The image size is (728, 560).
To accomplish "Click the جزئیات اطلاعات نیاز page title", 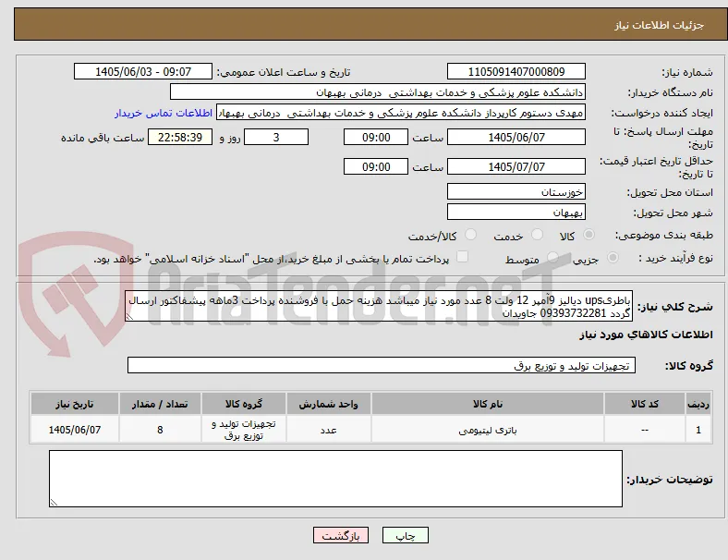I will pyautogui.click(x=660, y=25).
